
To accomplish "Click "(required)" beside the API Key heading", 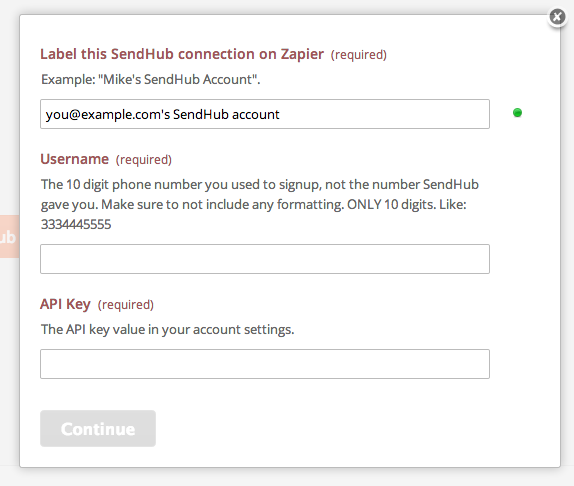I will click(126, 305).
